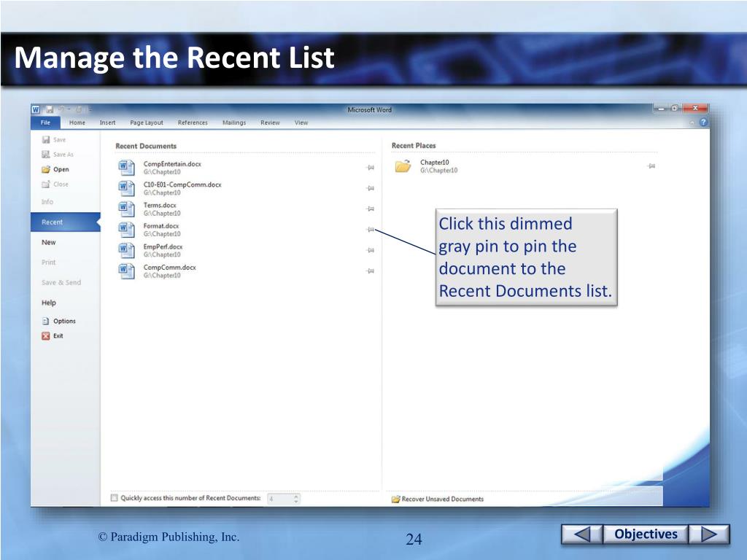This screenshot has height=560, width=747.
Task: Open the CompEntertain.docx Word file icon
Action: 126,168
